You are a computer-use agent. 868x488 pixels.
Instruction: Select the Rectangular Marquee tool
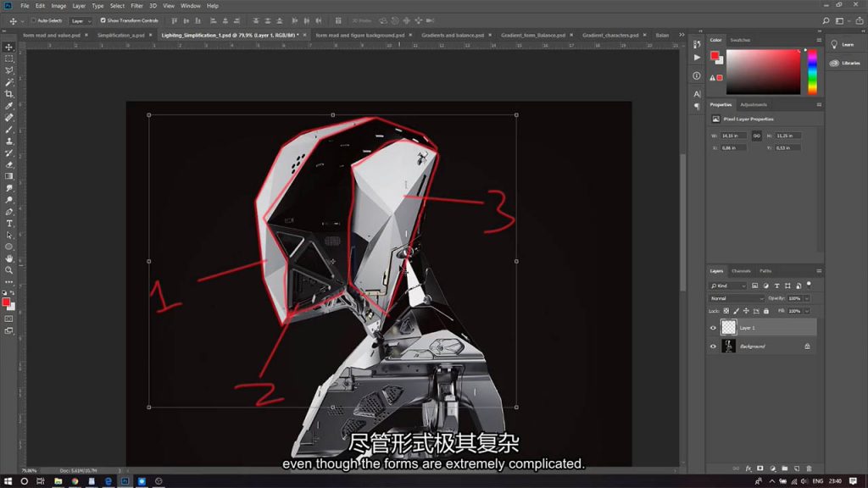click(9, 58)
